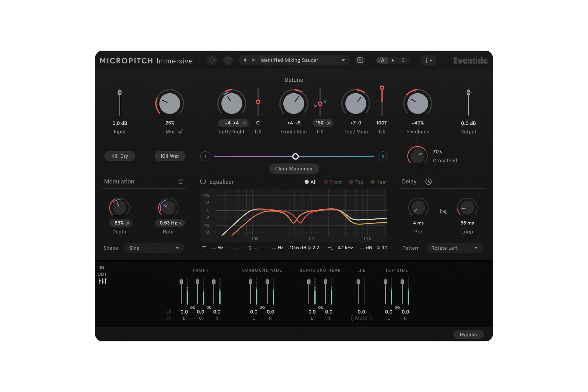The image size is (588, 392).
Task: Click the Modulation retrigger icon
Action: click(x=181, y=182)
